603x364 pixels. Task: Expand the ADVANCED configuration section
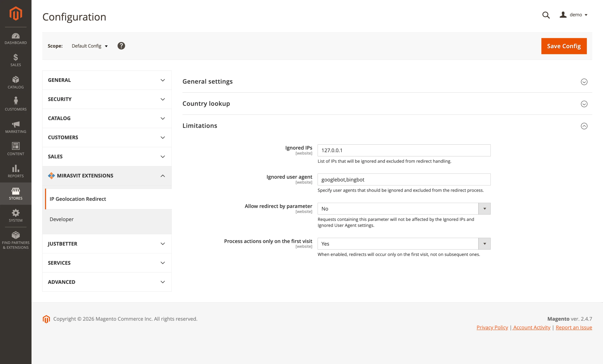tap(107, 282)
